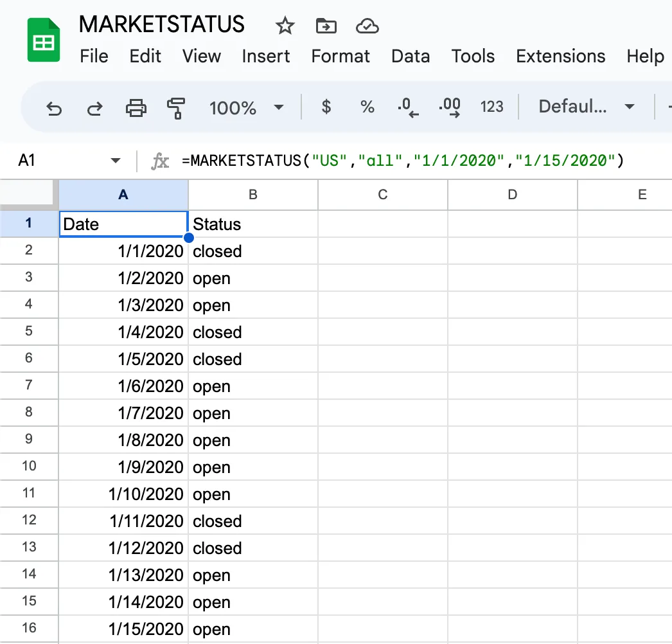Viewport: 672px width, 644px height.
Task: Select column E header
Action: pos(625,195)
